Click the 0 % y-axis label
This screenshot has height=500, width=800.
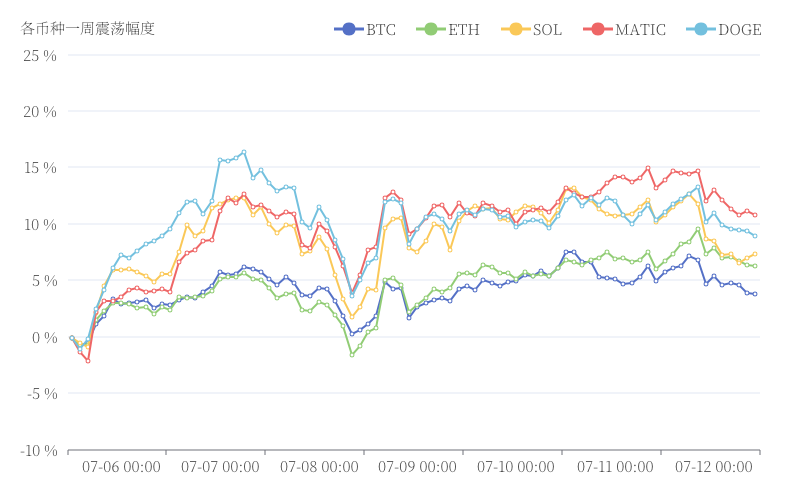pos(44,338)
